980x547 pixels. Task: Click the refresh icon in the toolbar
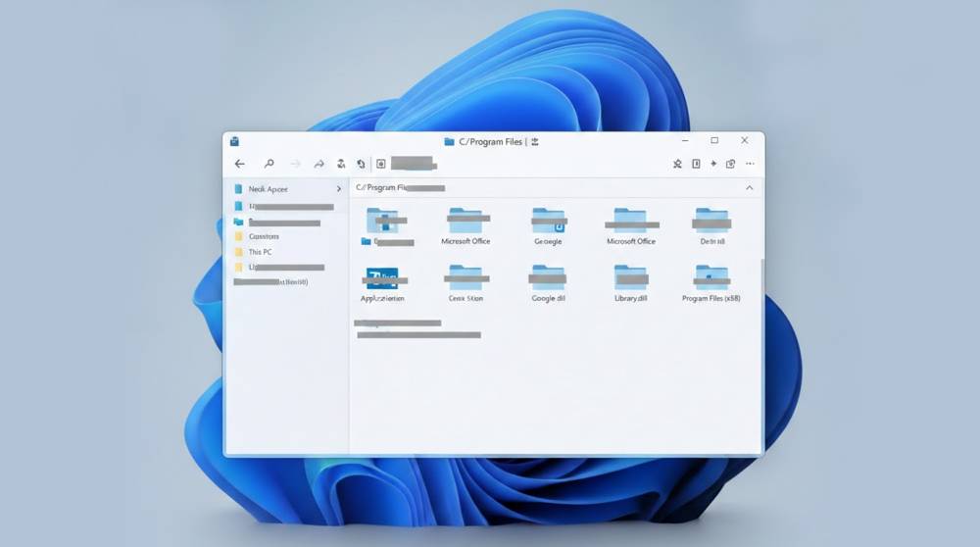(x=361, y=164)
